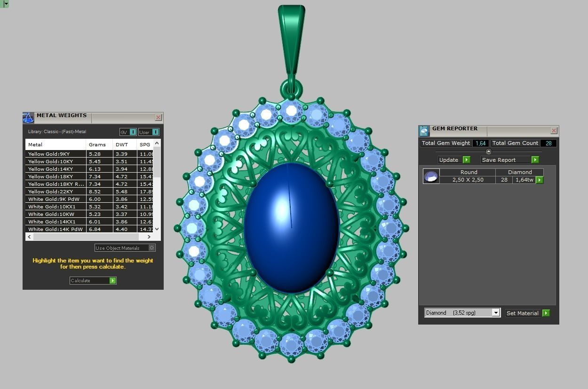
Task: Select the Yellow Gold:10KY row
Action: click(x=89, y=161)
